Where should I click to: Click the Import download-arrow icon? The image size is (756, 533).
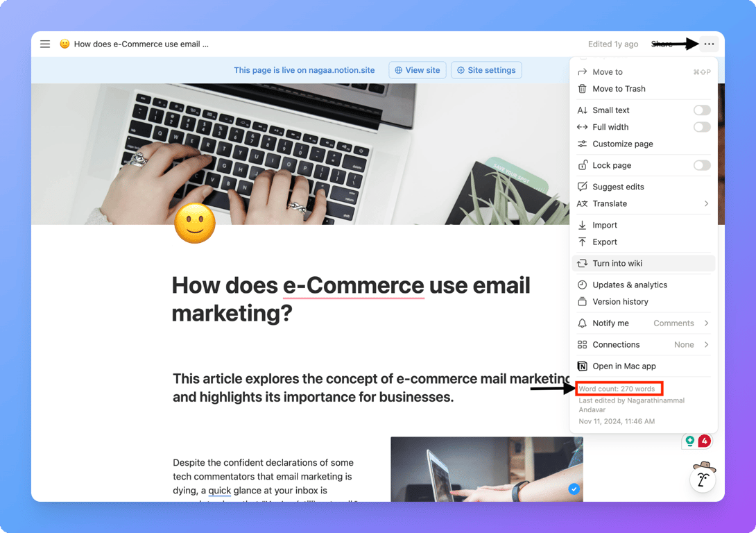click(x=583, y=225)
